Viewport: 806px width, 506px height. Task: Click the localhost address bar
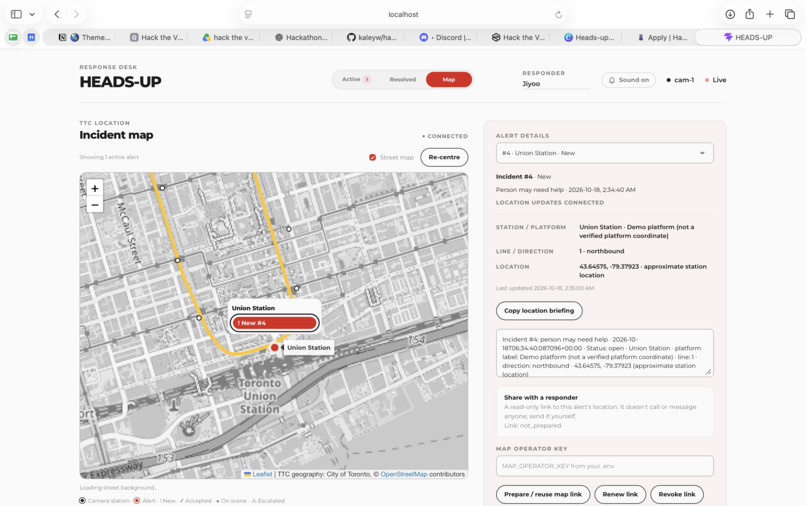[403, 14]
